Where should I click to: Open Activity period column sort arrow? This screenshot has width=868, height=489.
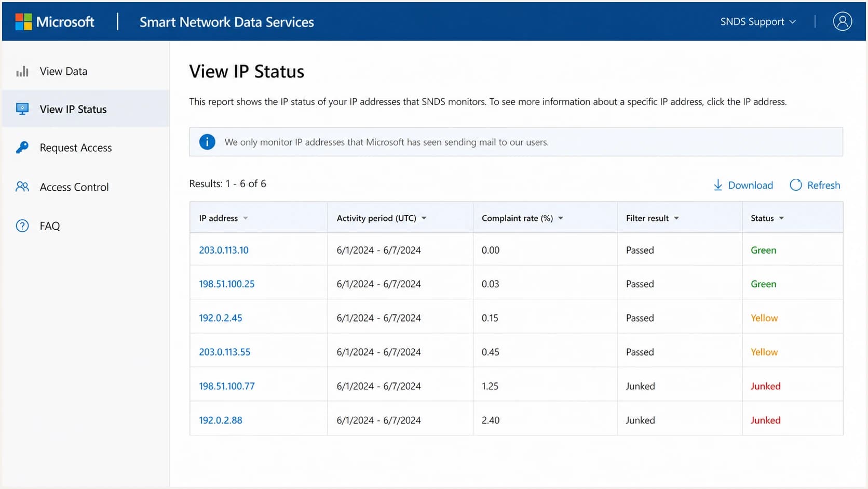tap(424, 218)
